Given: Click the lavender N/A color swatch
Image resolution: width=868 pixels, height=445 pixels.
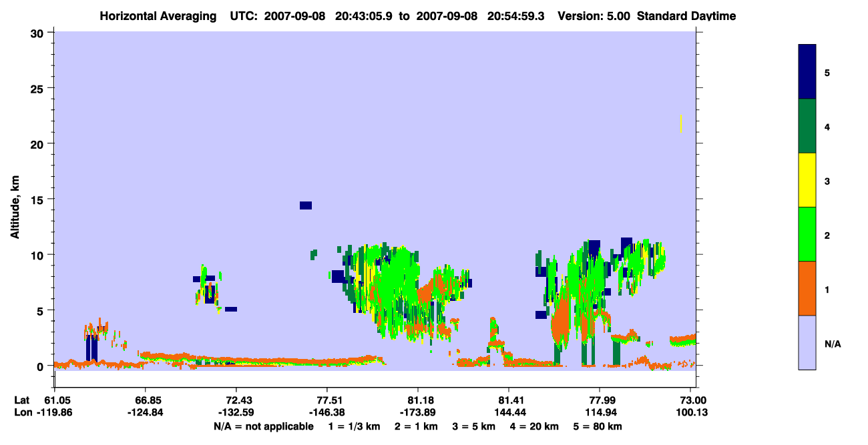Looking at the screenshot, I should 807,342.
